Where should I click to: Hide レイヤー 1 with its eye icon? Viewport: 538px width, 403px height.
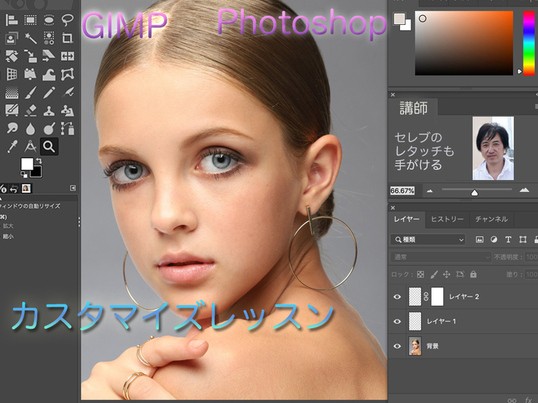click(x=397, y=321)
